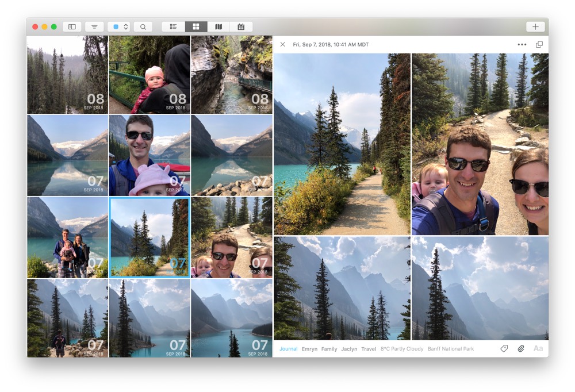Click the large lakeside trail photo in entry
575x392 pixels.
click(342, 144)
